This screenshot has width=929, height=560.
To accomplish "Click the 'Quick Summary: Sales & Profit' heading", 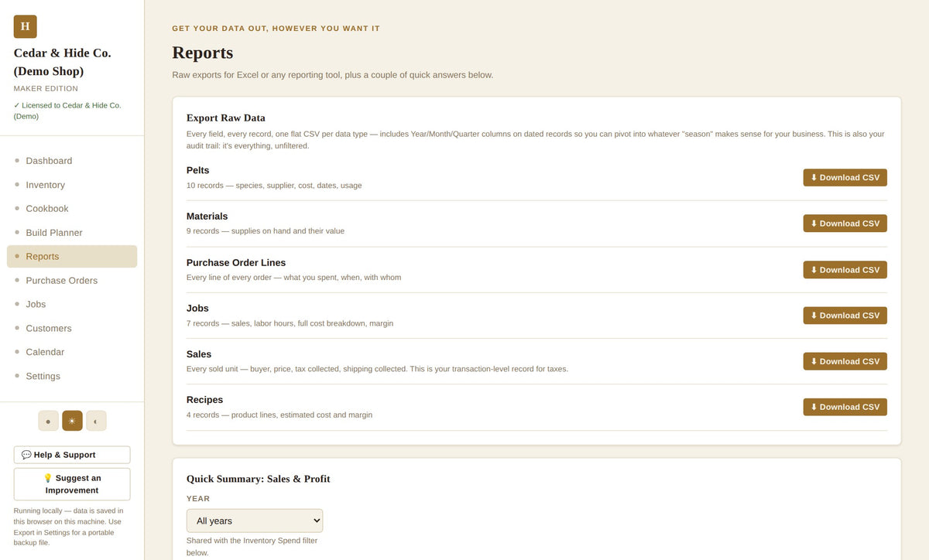I will click(259, 479).
